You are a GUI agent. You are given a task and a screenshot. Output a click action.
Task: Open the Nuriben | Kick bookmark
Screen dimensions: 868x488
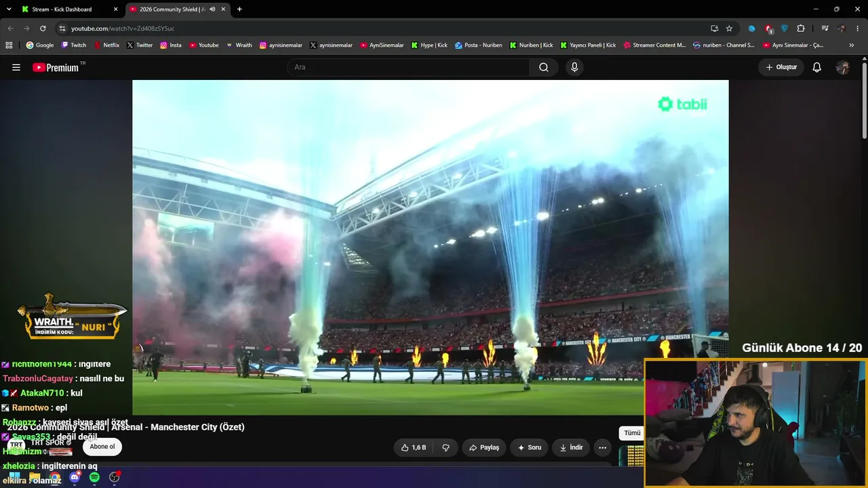coord(531,45)
